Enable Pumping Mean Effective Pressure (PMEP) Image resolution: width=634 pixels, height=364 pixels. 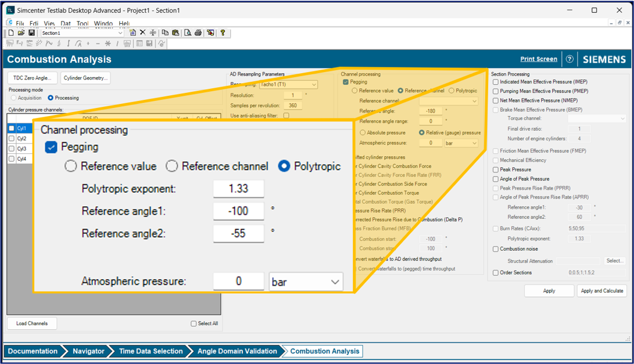(495, 91)
